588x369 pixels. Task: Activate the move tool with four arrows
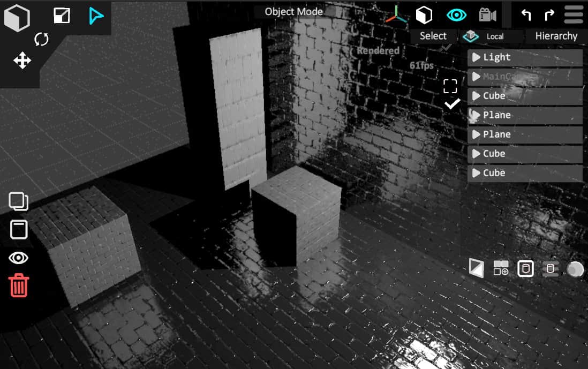[x=22, y=60]
